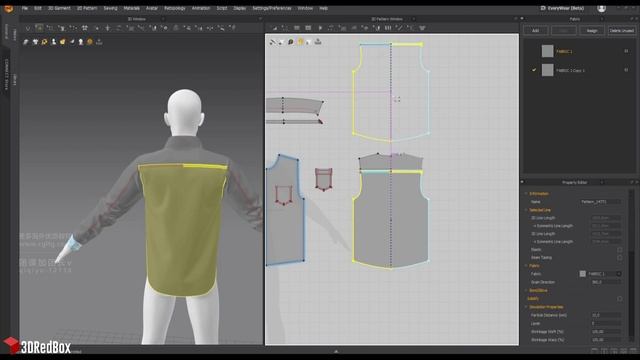Click the FABRIC 1 swatch thumbnail

tap(547, 51)
